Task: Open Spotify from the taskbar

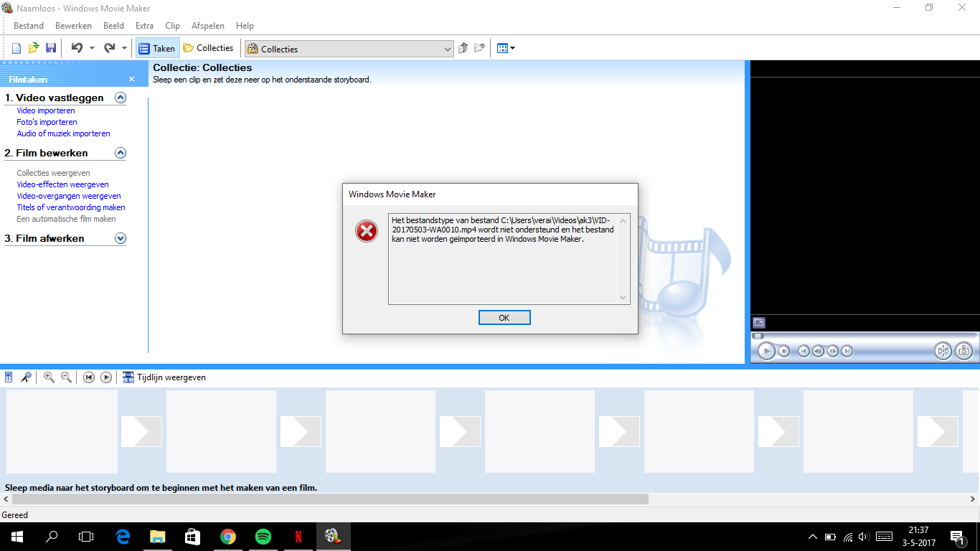Action: 263,536
